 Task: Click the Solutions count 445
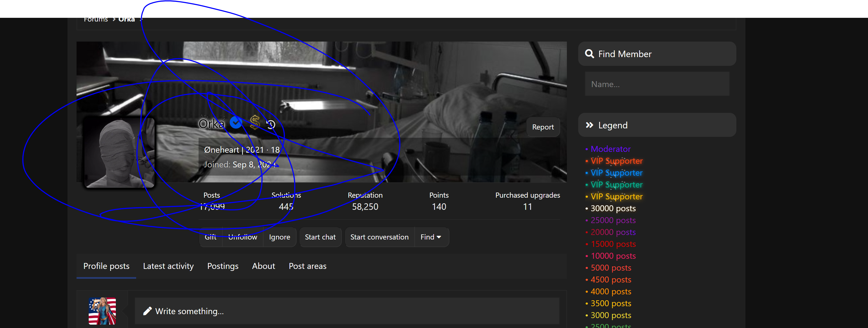286,206
